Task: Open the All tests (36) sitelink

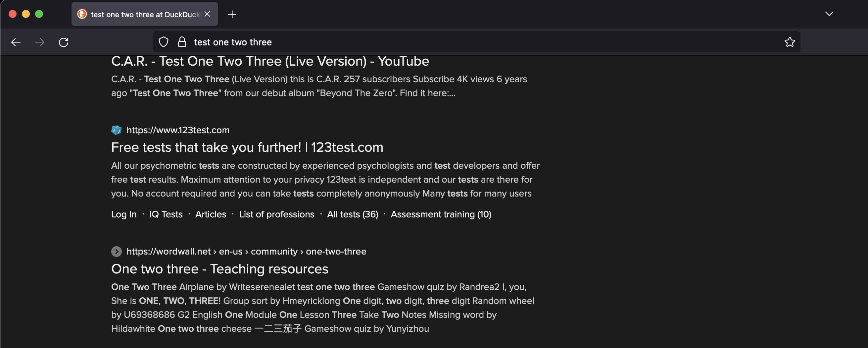Action: (x=353, y=214)
